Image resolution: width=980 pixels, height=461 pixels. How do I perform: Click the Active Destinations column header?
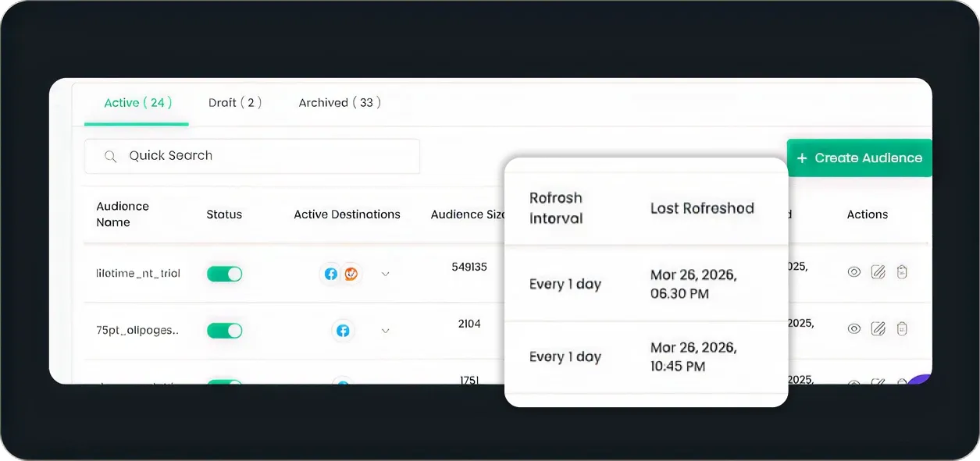click(347, 215)
